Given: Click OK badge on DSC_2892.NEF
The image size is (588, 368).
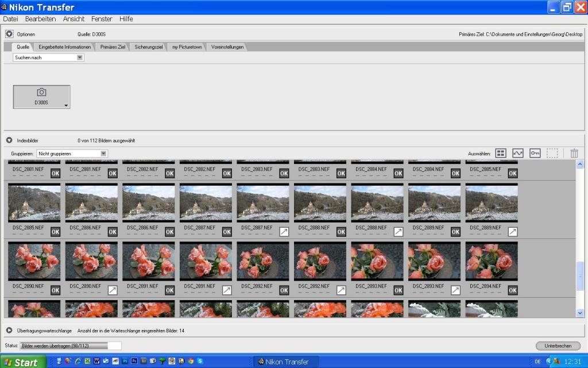Looking at the screenshot, I should (284, 290).
